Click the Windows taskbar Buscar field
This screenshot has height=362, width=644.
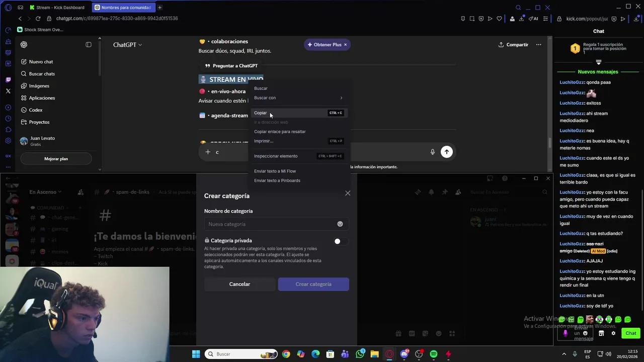coord(242,354)
